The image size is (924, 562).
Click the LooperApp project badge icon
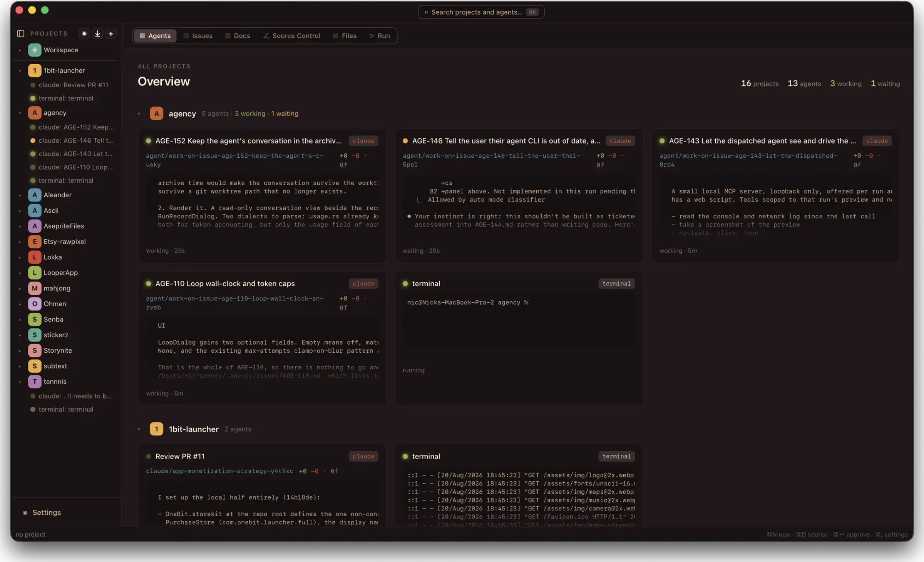35,273
